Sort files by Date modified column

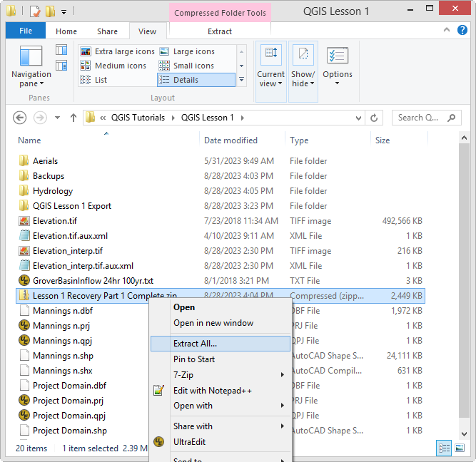tap(231, 140)
